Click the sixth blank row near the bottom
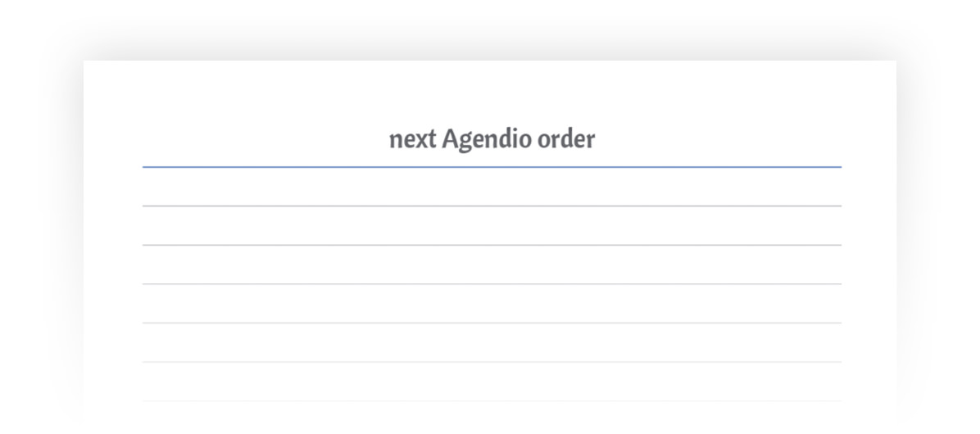Viewport: 980px width, 434px height. [x=492, y=382]
